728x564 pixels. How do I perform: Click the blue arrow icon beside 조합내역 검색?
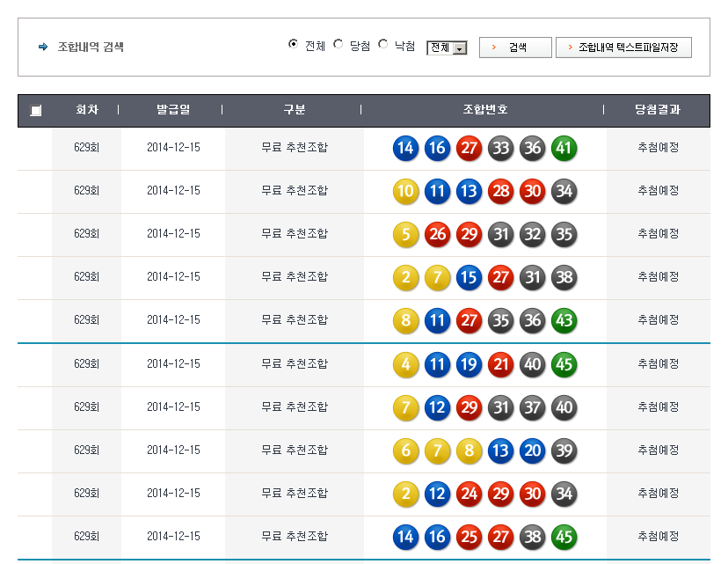[x=43, y=47]
